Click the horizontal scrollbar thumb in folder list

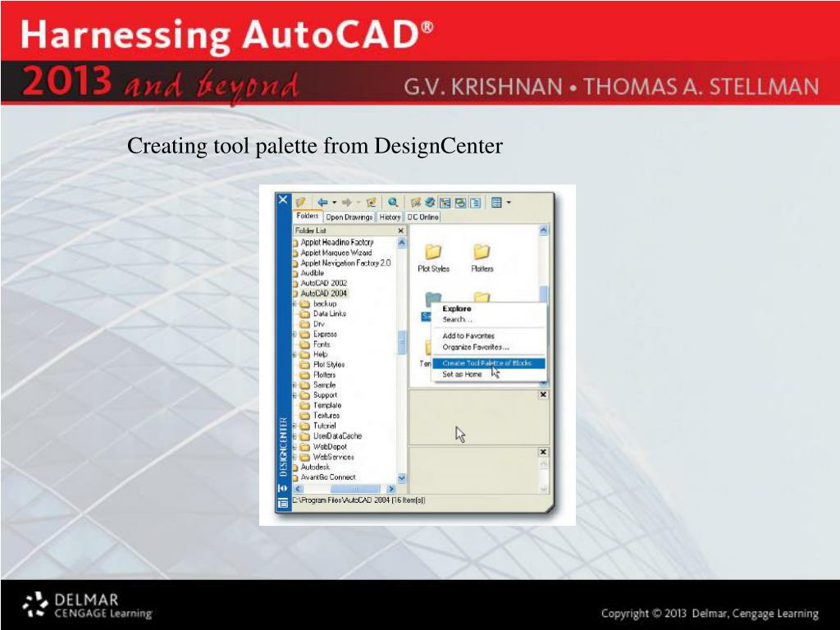354,489
